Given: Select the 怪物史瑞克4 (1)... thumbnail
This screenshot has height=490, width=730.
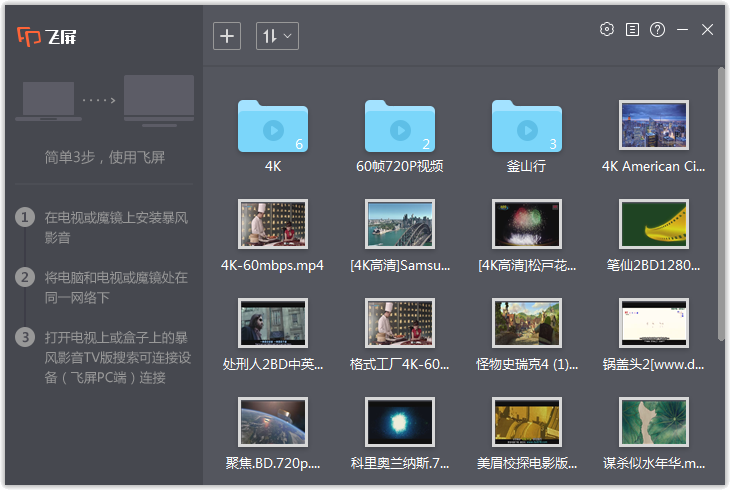Looking at the screenshot, I should (x=527, y=323).
